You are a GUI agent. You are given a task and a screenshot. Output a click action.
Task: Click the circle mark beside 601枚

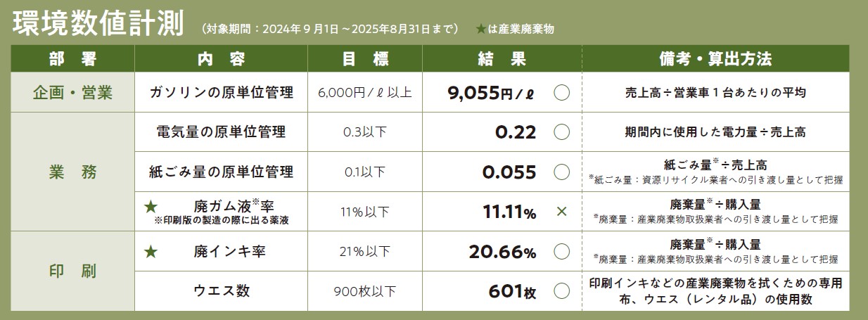[561, 290]
